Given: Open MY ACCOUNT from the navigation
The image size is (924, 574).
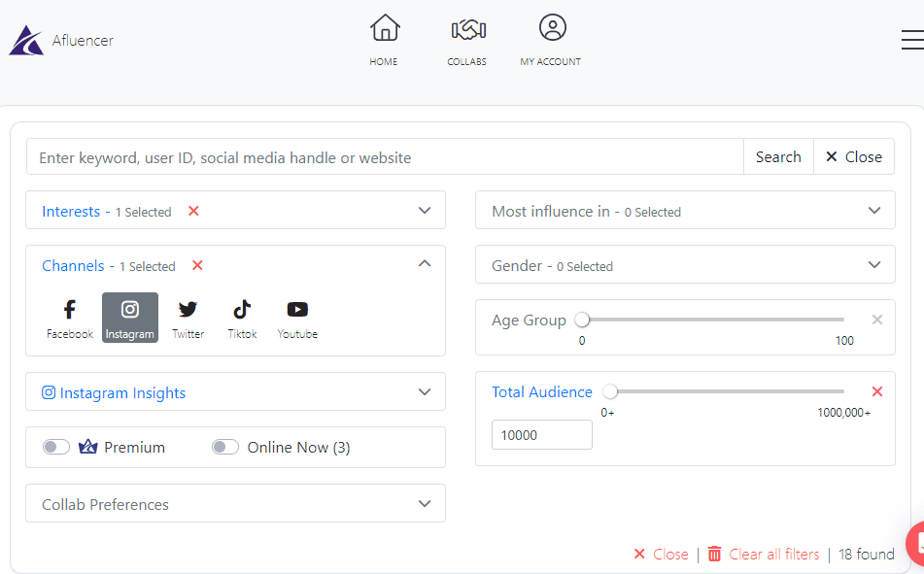Looking at the screenshot, I should pos(551,41).
